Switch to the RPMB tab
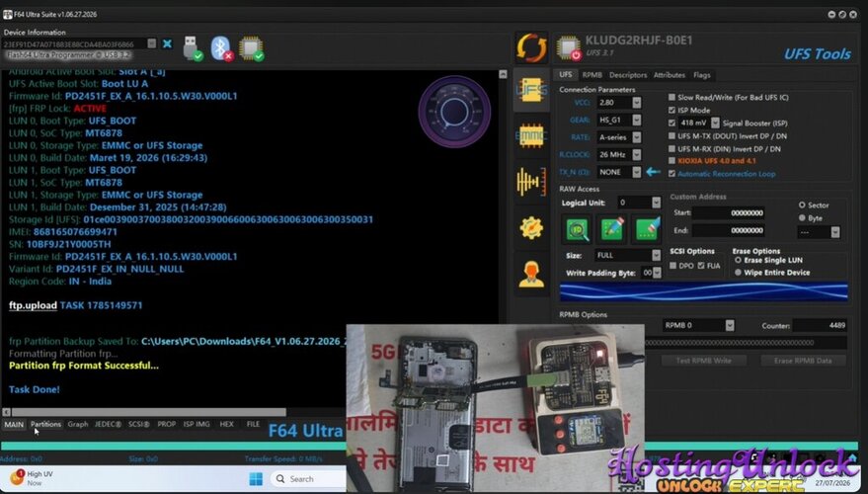Image resolution: width=868 pixels, height=494 pixels. (x=592, y=75)
